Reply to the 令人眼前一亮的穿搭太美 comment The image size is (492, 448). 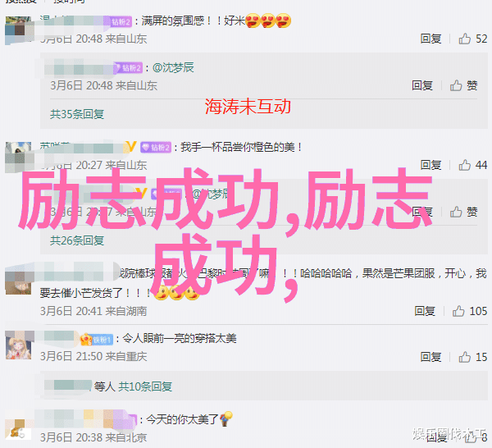(x=430, y=357)
